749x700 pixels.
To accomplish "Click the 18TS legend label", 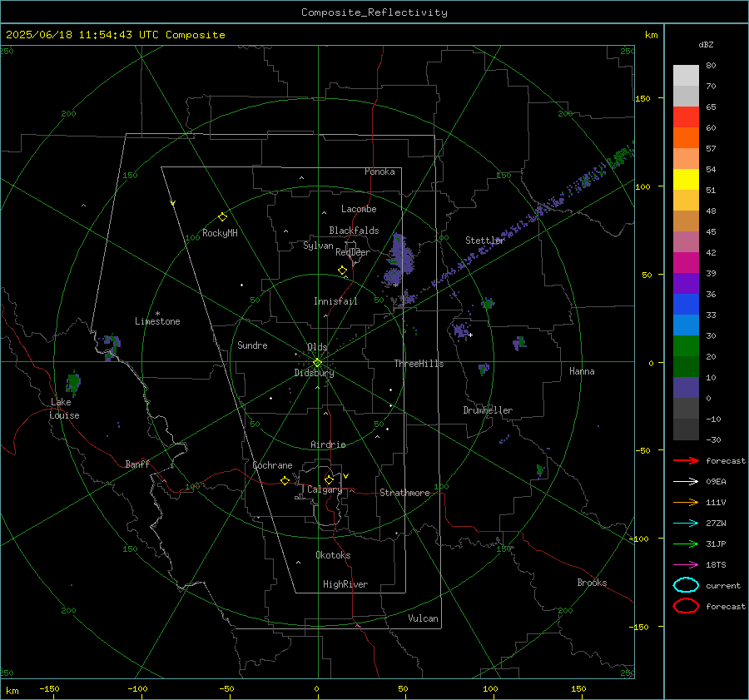I will [716, 565].
